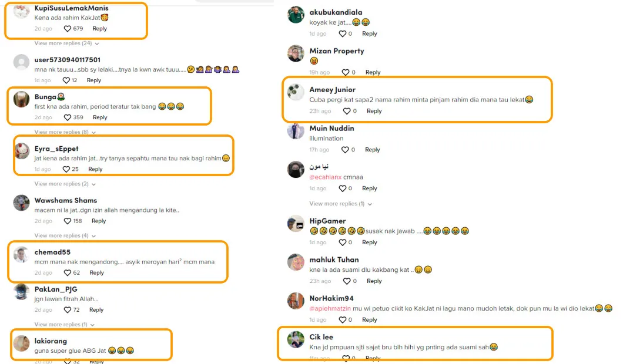Heart the HipGamer comment
This screenshot has height=364, width=623.
[342, 242]
